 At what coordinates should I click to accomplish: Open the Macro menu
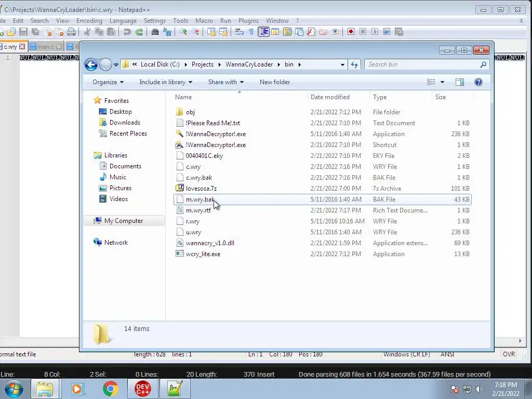[204, 21]
